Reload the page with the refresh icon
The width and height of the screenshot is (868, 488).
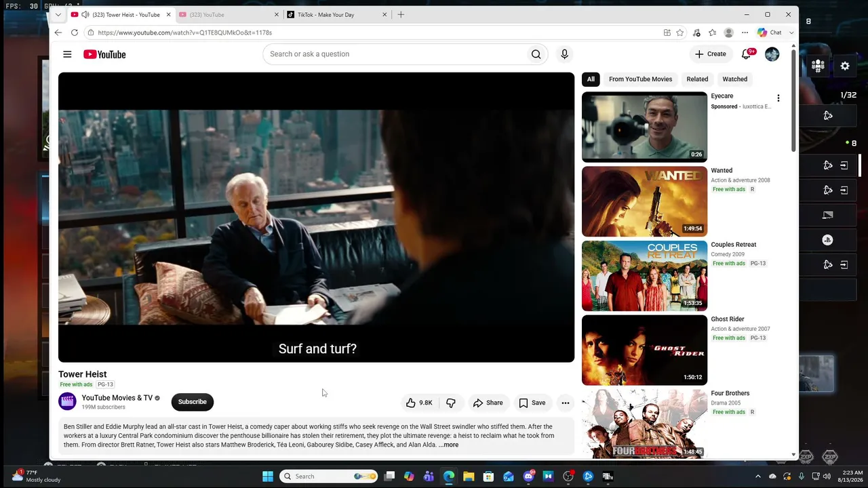[x=75, y=33]
